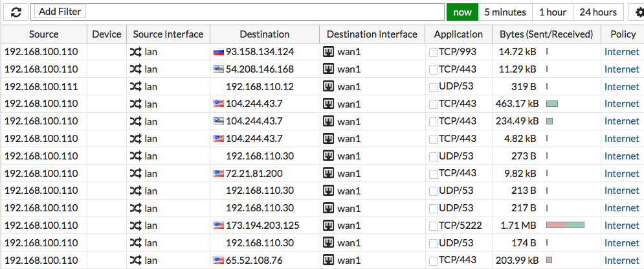Select destination 65.52.108.76
Screen dimensions: 644x269
click(254, 261)
